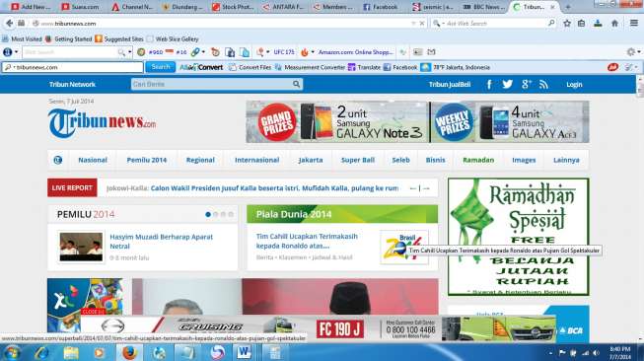Click the browser address bar
Viewport: 644px width, 361px height.
tap(222, 24)
